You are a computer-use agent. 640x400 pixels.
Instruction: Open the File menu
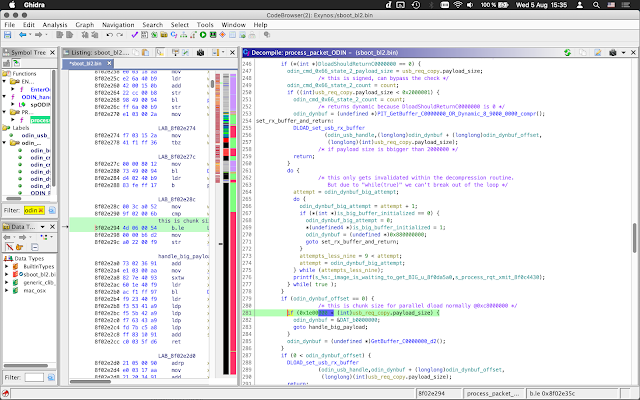[x=9, y=25]
